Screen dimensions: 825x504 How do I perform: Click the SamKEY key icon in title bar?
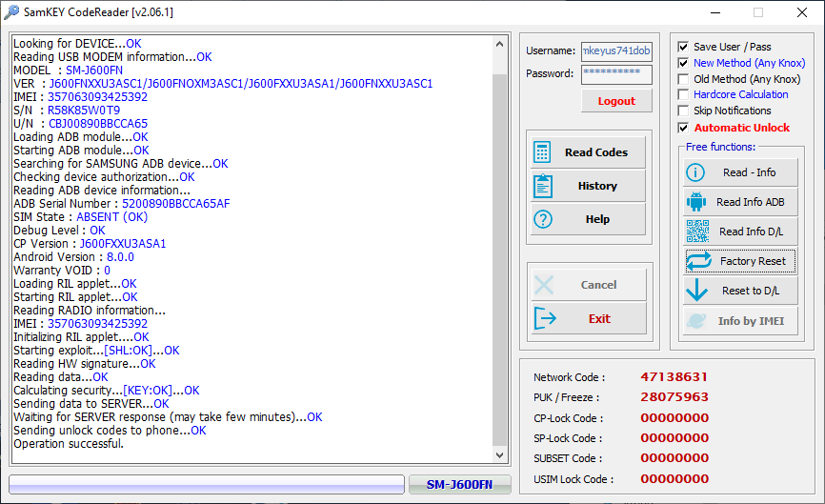(x=11, y=11)
